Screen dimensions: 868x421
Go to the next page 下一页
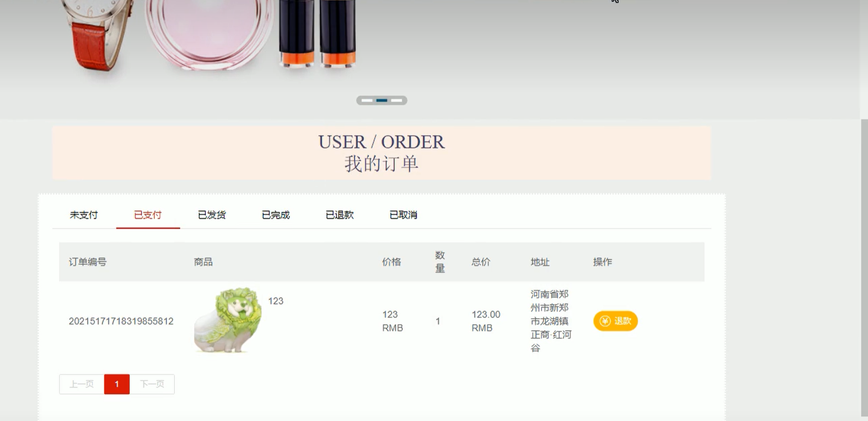click(x=152, y=384)
